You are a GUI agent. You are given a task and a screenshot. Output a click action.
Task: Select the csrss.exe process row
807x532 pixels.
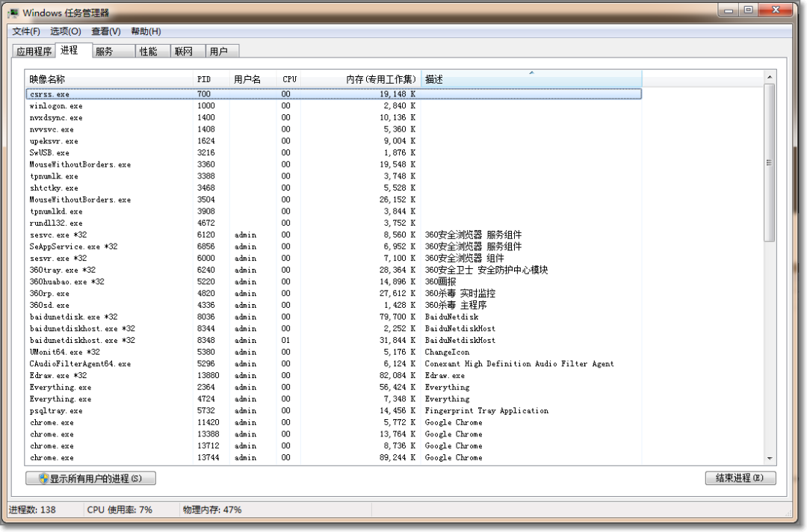click(x=333, y=94)
